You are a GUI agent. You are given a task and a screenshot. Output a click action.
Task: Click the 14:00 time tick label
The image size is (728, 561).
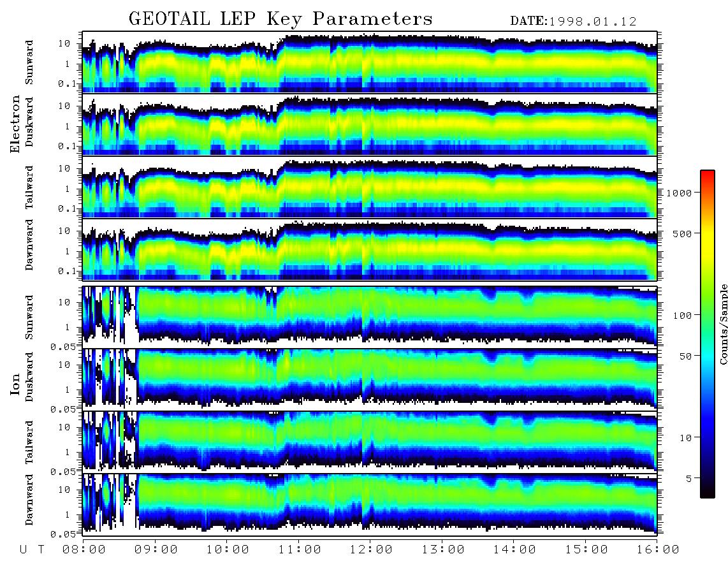514,550
